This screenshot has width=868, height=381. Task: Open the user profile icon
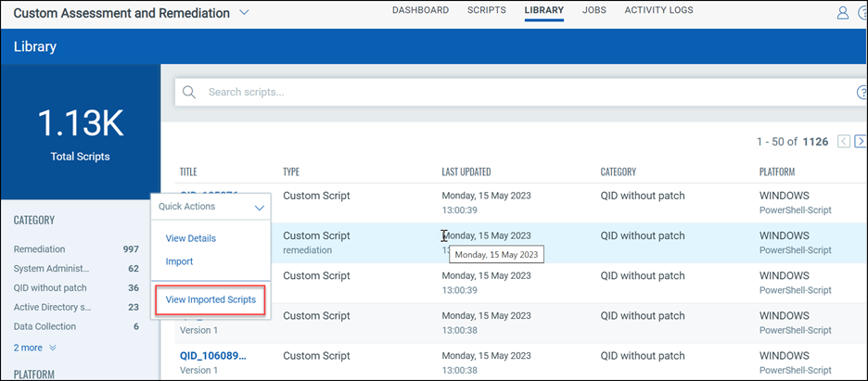coord(843,13)
